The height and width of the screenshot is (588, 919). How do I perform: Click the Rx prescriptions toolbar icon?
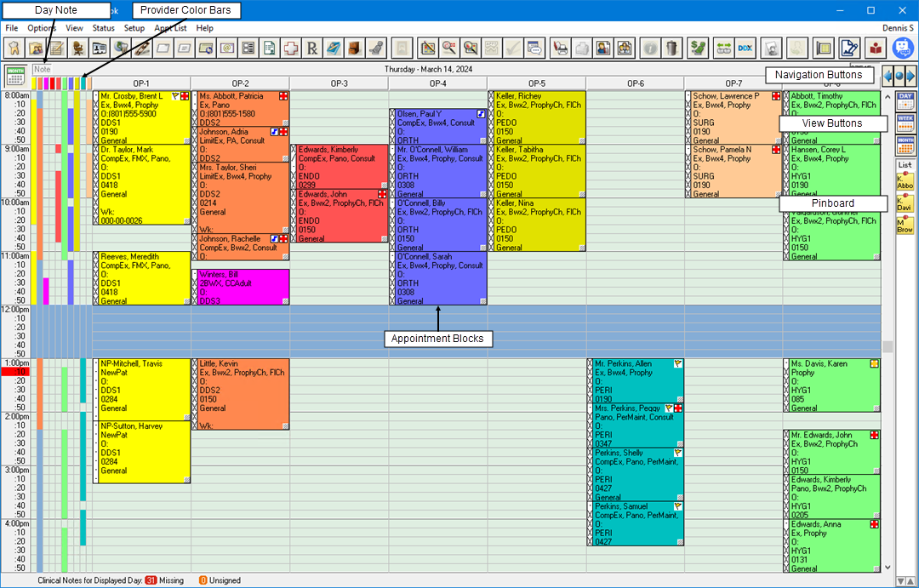point(312,48)
